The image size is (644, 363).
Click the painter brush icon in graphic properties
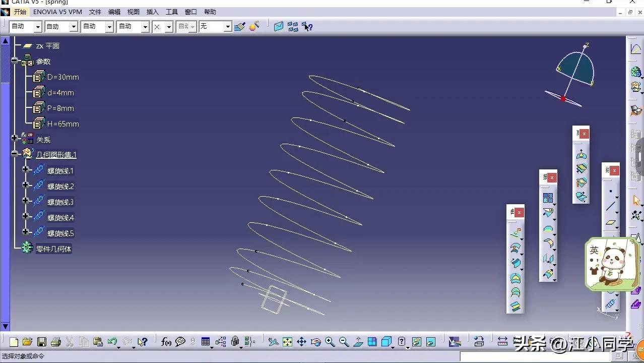tap(240, 26)
